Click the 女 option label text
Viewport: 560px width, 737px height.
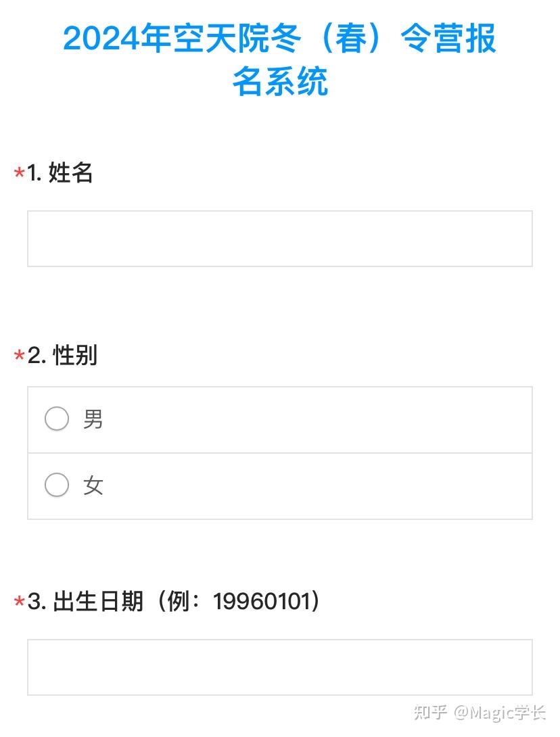tap(93, 485)
